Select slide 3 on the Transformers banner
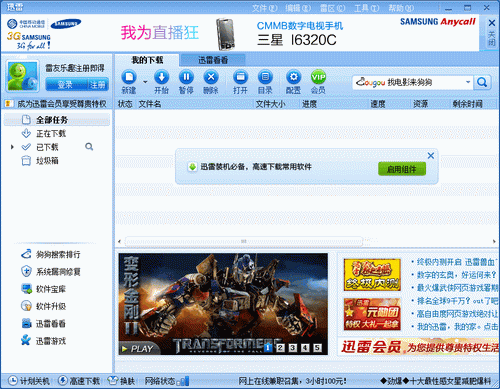The height and width of the screenshot is (389, 500). coord(292,348)
